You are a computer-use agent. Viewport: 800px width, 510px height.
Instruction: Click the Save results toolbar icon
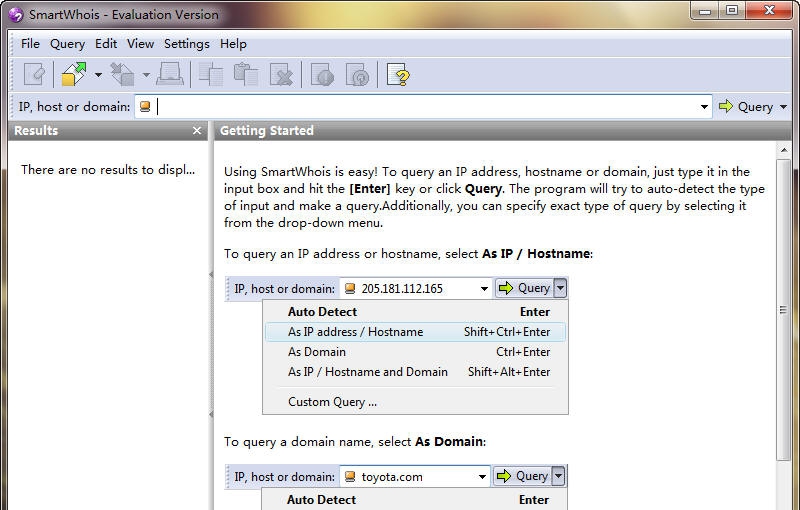click(x=122, y=75)
